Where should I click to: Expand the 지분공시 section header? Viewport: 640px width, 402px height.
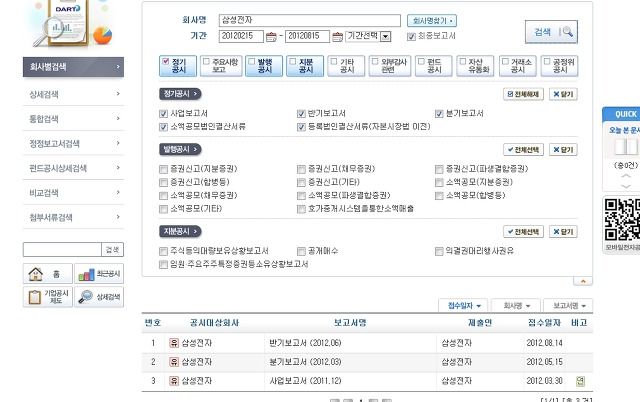(x=180, y=231)
